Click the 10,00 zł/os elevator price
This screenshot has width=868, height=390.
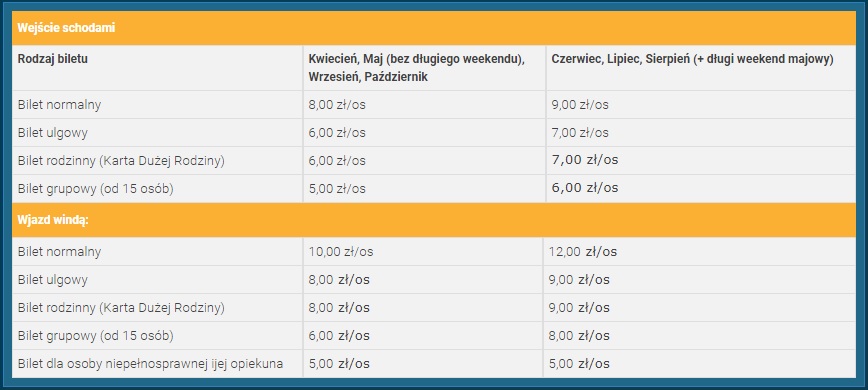(341, 252)
